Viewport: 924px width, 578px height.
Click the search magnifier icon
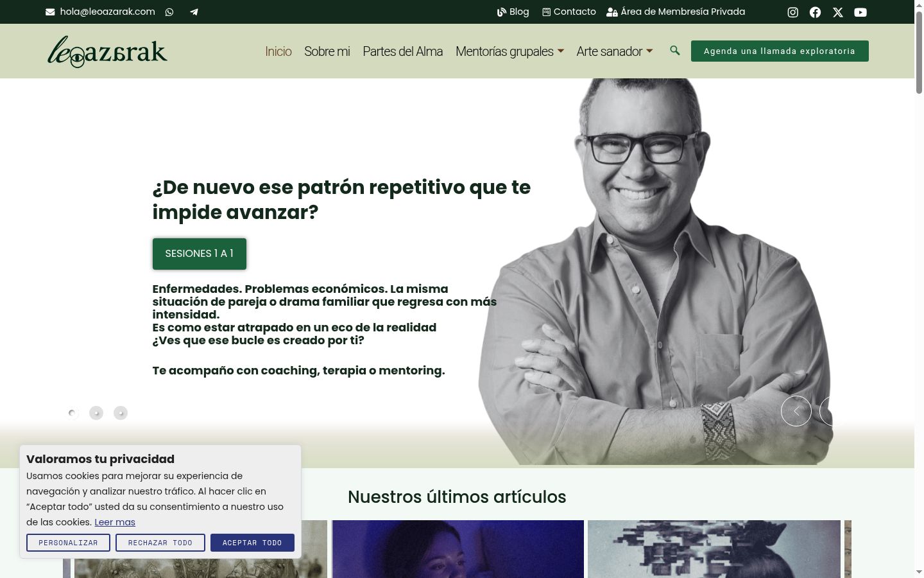(x=674, y=50)
